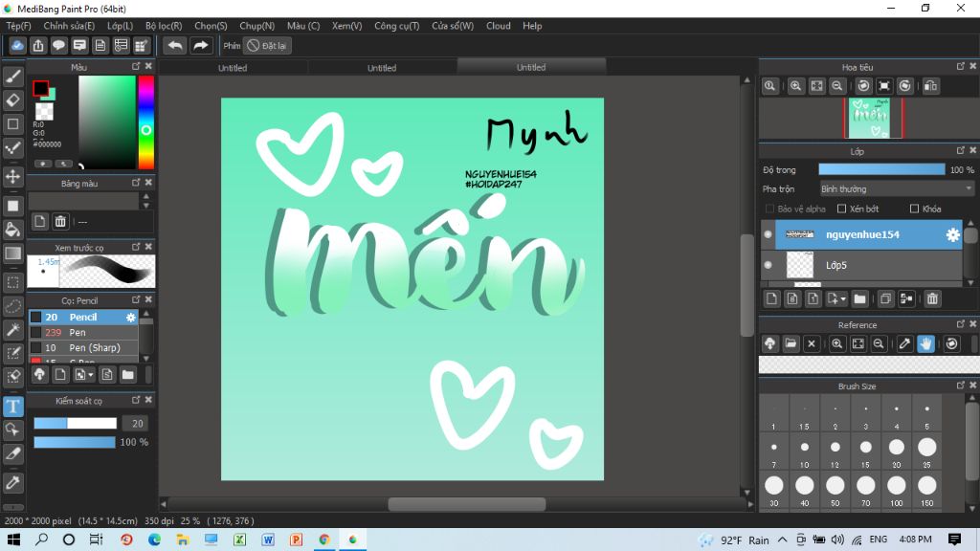This screenshot has height=551, width=980.
Task: Open the nguyenhue154 layer settings gear
Action: pyautogui.click(x=952, y=235)
